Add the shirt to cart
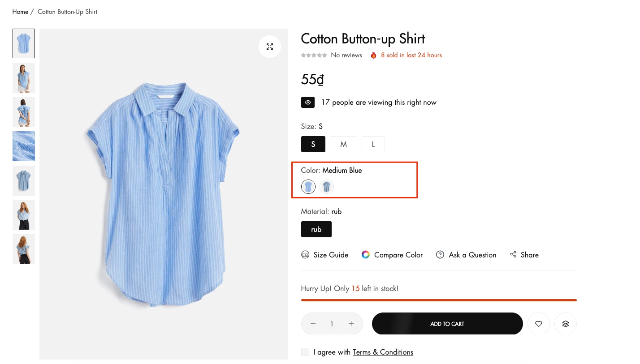The image size is (640, 364). 447,324
